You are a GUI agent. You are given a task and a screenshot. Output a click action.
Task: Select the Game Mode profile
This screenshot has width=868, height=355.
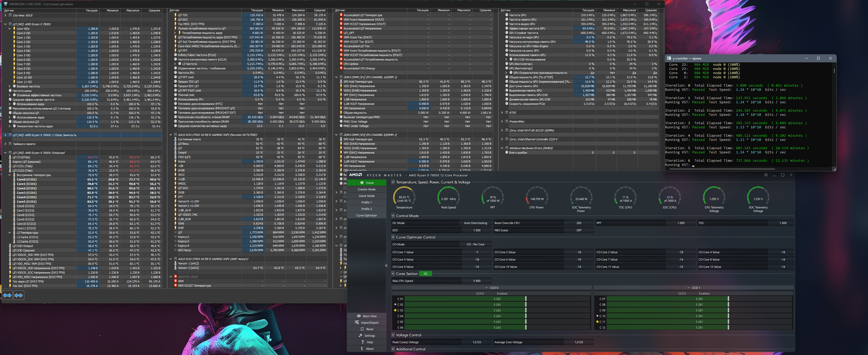[x=366, y=196]
